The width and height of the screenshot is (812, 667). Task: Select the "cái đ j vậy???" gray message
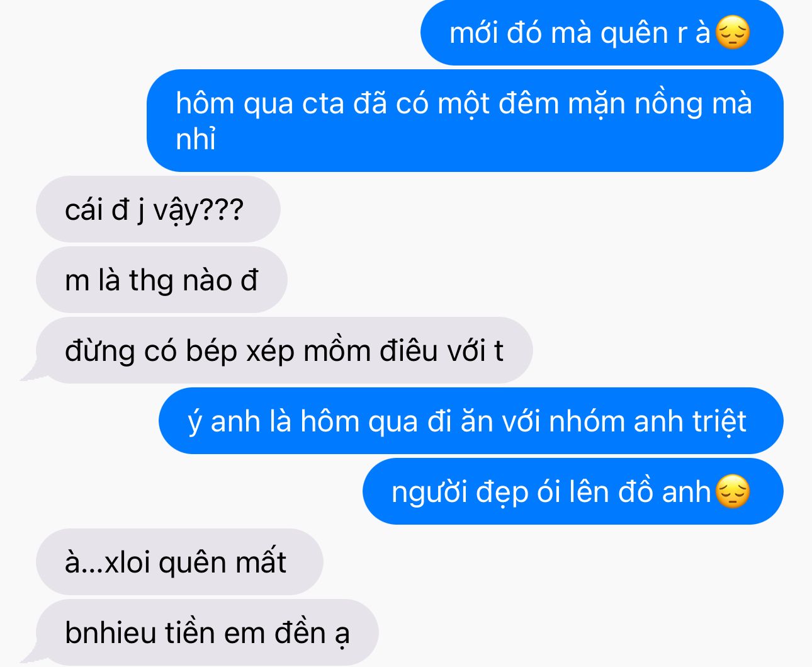point(158,209)
